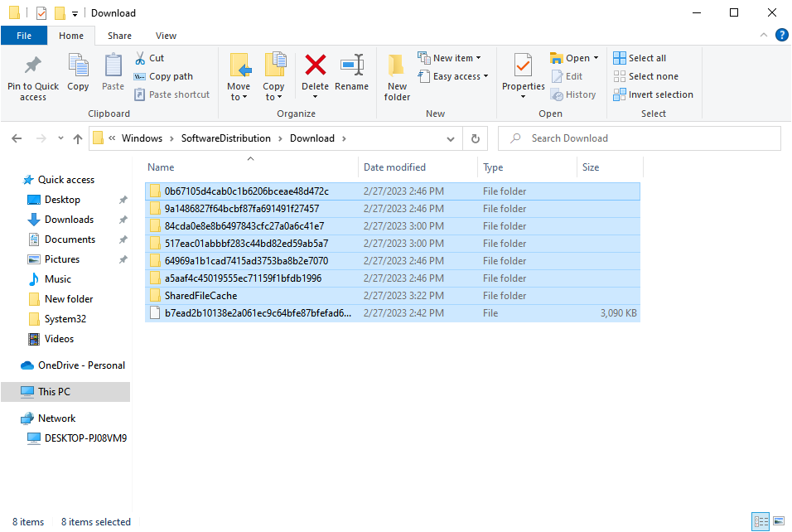Screen dimensions: 792x532
Task: Click Pin to Quick access icon
Action: pos(33,65)
